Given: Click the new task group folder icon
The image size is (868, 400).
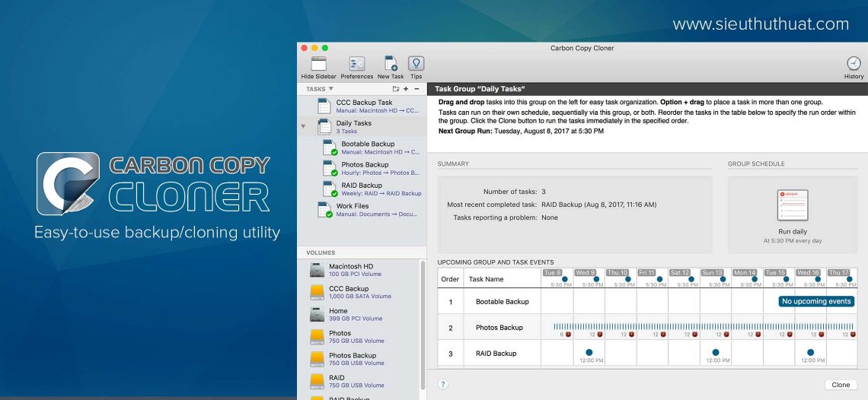Looking at the screenshot, I should point(396,88).
